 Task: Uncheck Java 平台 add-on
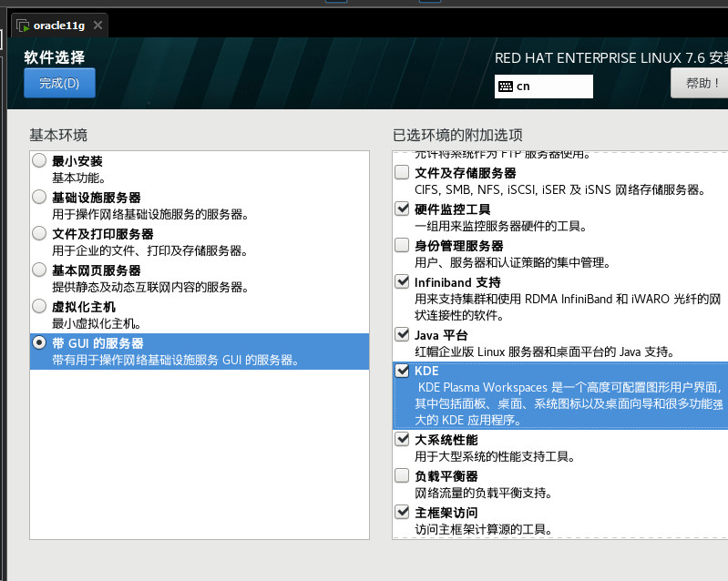click(x=402, y=334)
